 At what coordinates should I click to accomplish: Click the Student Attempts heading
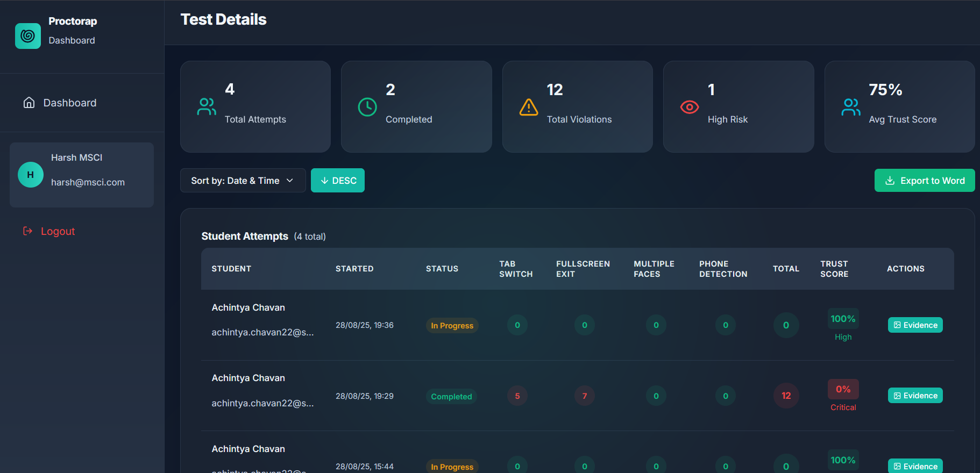coord(245,236)
